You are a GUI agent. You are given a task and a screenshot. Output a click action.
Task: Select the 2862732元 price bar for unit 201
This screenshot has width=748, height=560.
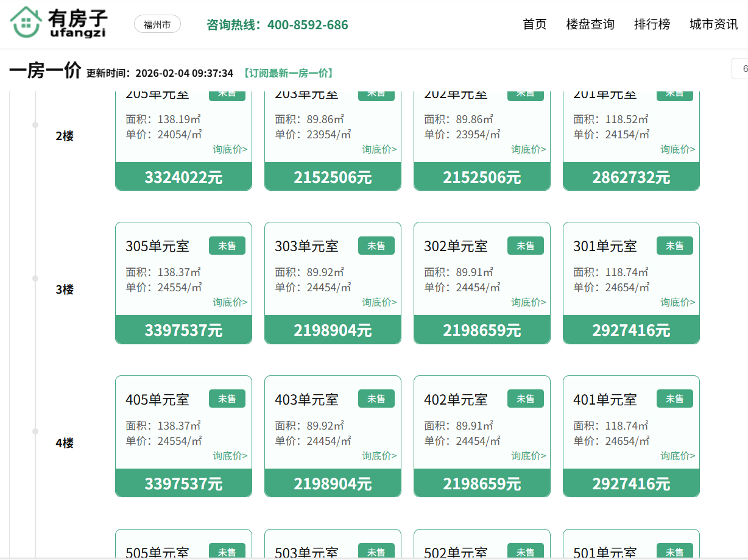(x=631, y=177)
